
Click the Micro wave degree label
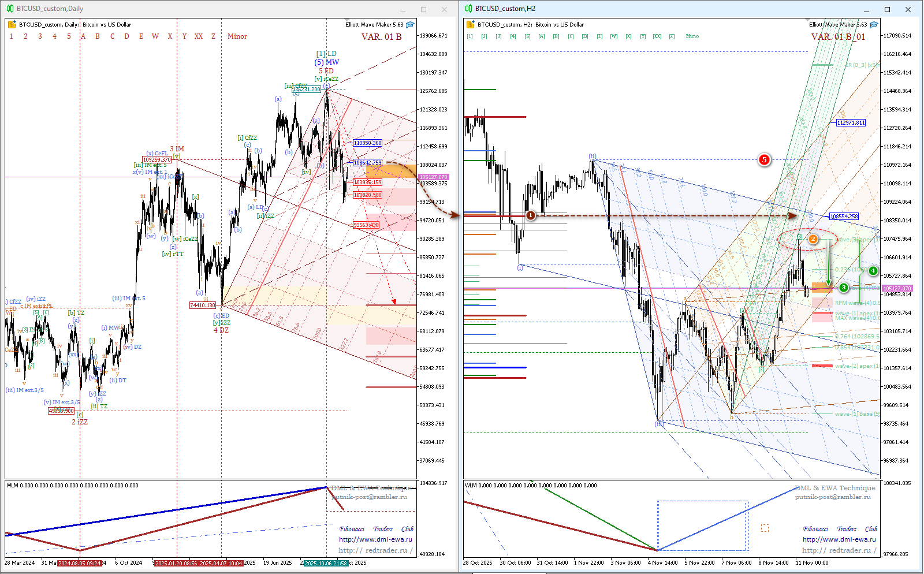point(692,36)
